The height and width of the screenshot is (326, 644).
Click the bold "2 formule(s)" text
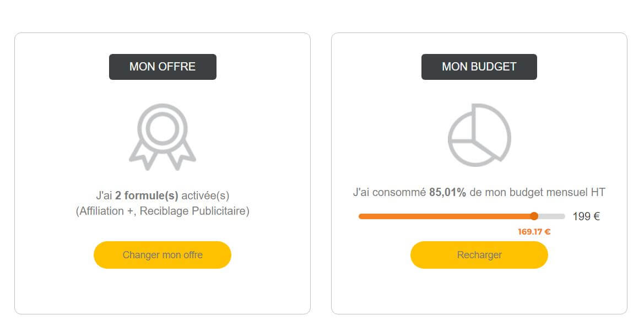[147, 195]
